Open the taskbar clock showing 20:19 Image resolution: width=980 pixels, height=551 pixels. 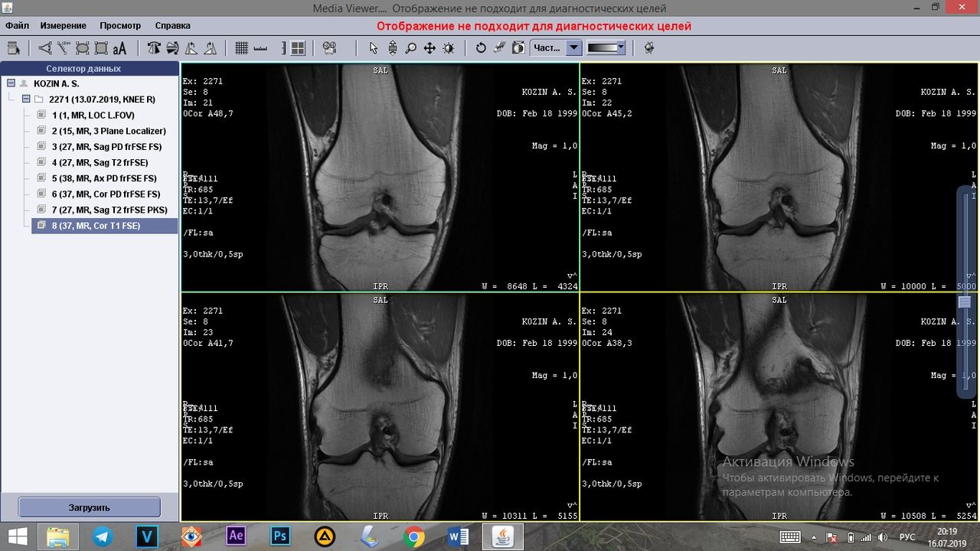click(x=947, y=536)
